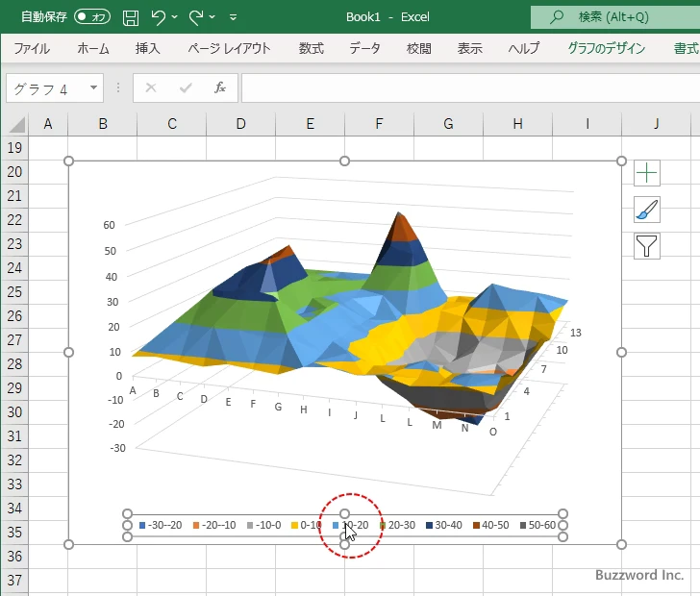The width and height of the screenshot is (700, 596).
Task: Select column I header
Action: [x=587, y=124]
